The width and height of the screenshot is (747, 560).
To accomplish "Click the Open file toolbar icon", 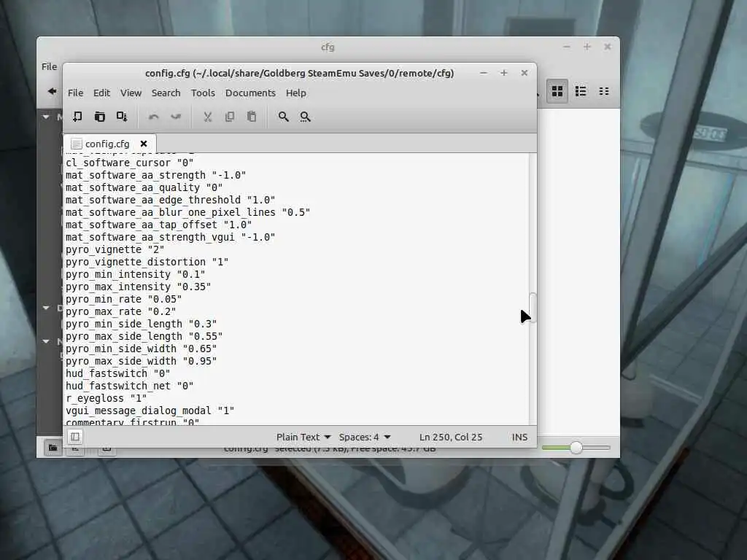I will coord(99,117).
